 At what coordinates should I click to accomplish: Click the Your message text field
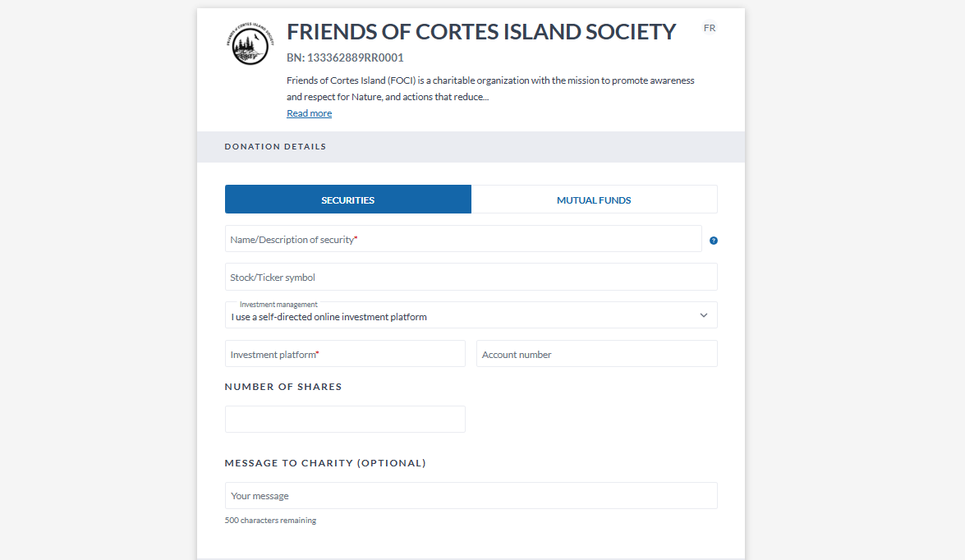pos(471,496)
